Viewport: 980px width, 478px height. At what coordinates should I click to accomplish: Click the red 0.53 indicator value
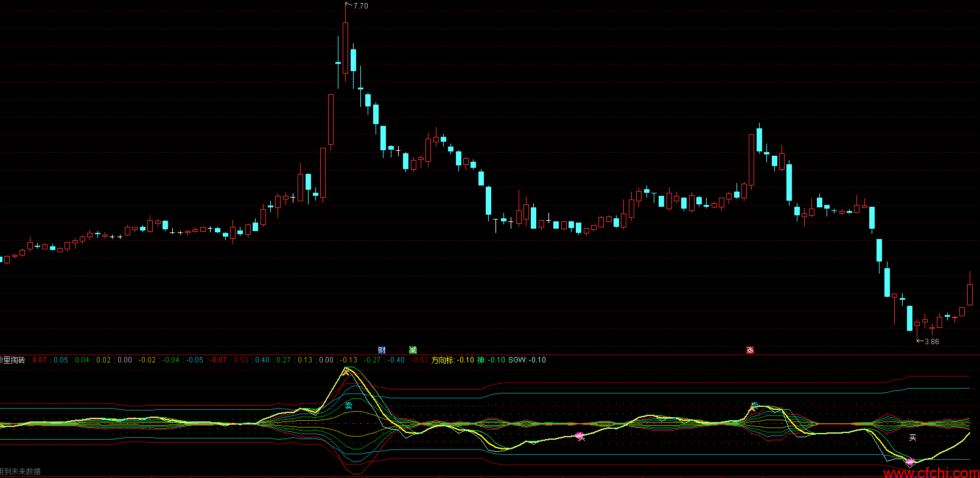[x=241, y=360]
